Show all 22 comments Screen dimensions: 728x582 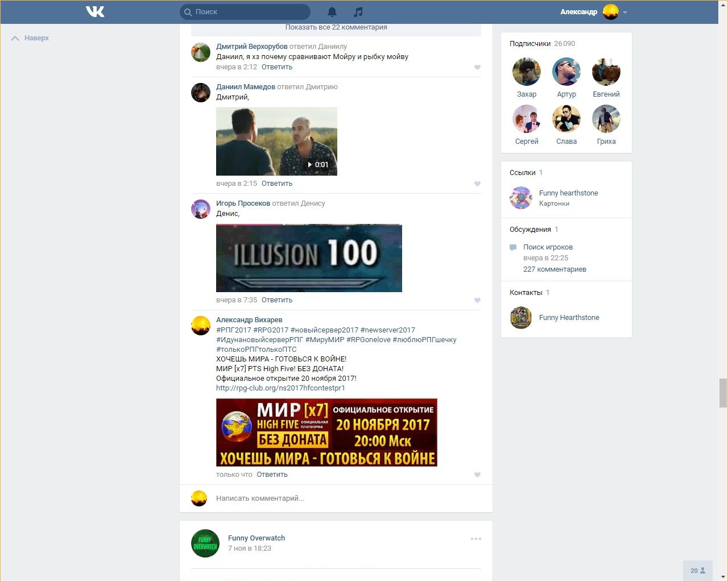[336, 27]
